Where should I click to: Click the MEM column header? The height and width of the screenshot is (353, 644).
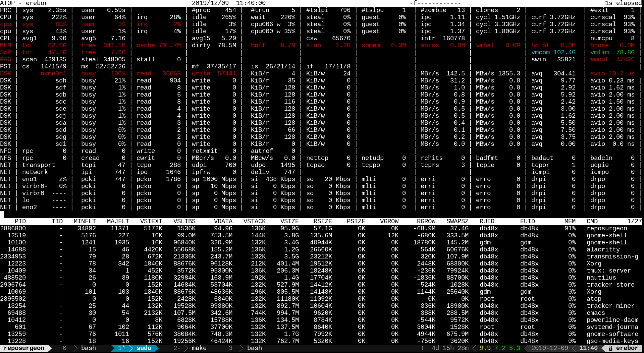570,222
